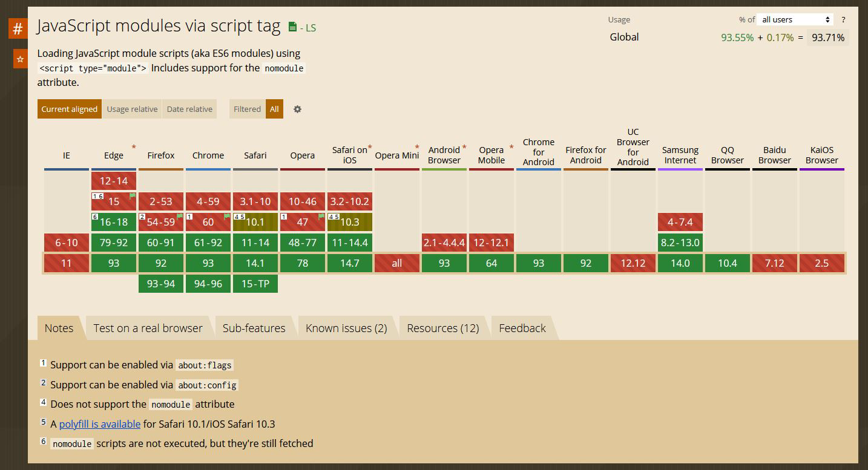Screen dimensions: 868x470
Task: Click the KaiOS Browser column header
Action: (x=822, y=155)
